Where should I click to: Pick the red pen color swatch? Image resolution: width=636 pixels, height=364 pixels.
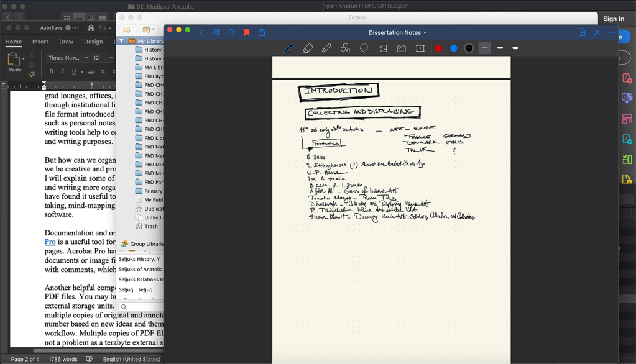438,48
